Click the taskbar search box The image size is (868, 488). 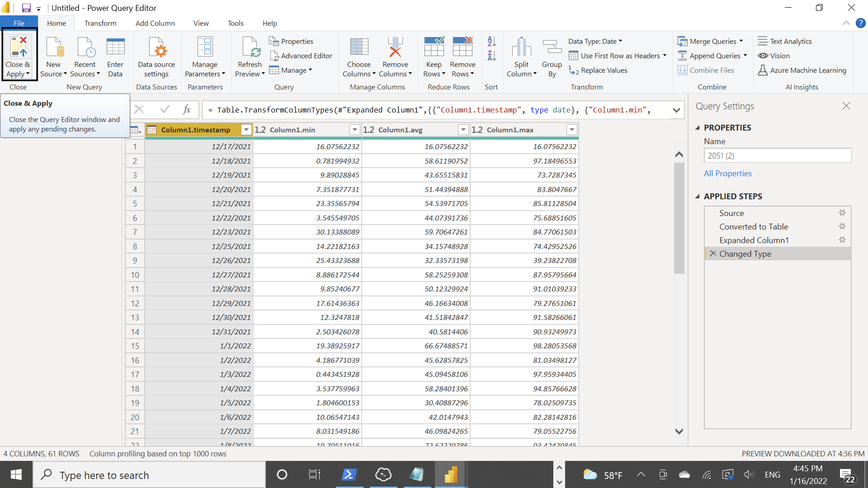(149, 475)
